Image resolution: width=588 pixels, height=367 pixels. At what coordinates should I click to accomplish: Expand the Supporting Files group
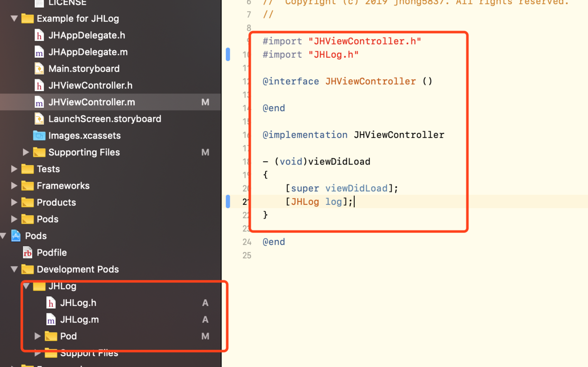tap(26, 152)
